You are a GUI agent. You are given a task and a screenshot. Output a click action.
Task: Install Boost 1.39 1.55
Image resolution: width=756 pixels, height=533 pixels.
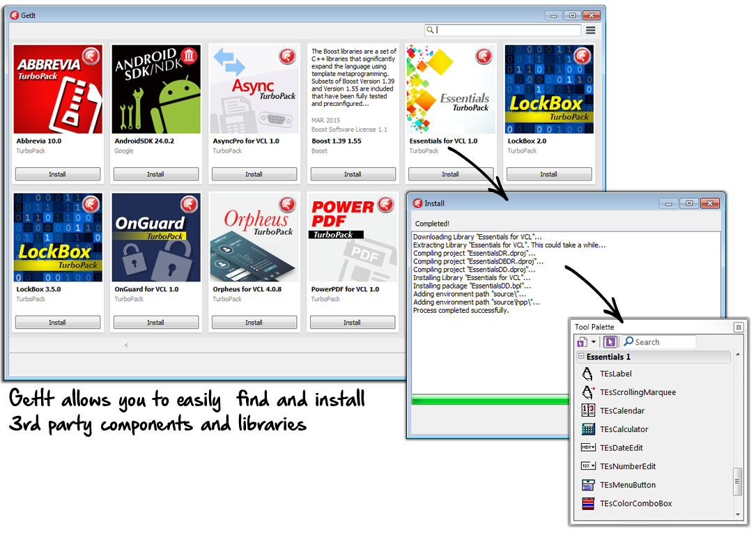pyautogui.click(x=353, y=174)
